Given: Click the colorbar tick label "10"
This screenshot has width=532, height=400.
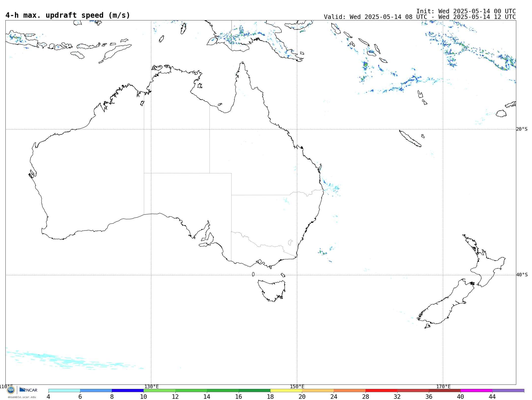Looking at the screenshot, I should (x=144, y=397).
